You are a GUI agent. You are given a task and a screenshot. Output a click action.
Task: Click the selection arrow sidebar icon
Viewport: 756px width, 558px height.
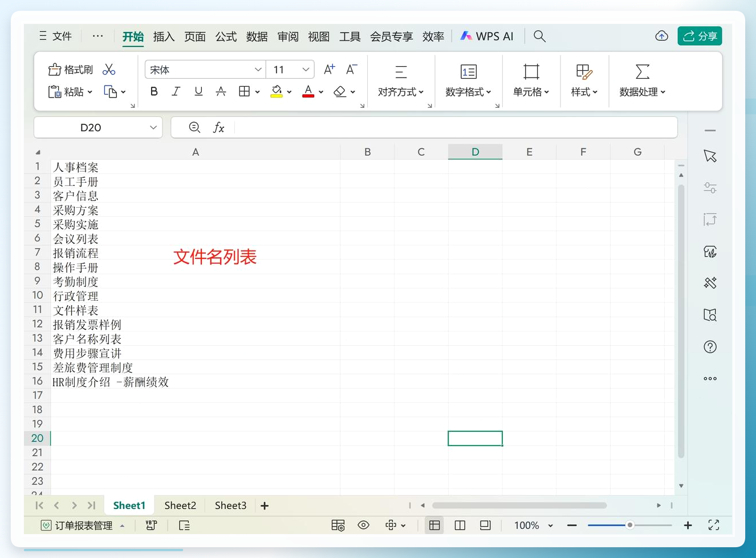pyautogui.click(x=710, y=156)
